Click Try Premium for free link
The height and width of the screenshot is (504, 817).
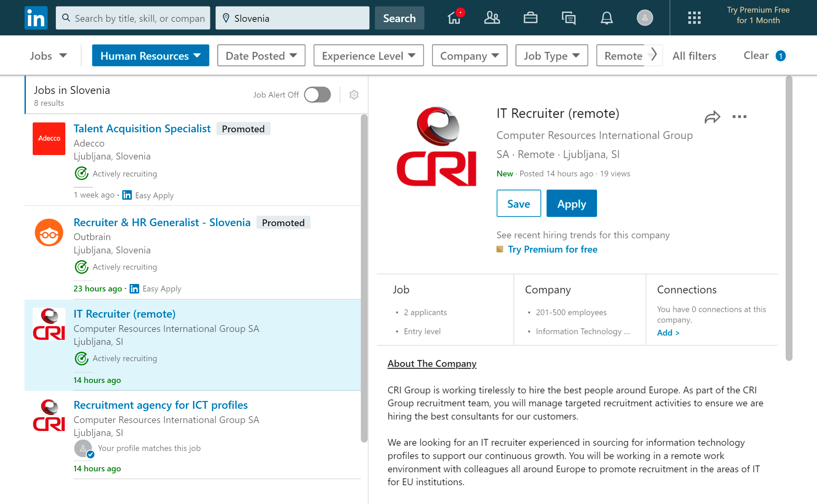pos(552,249)
